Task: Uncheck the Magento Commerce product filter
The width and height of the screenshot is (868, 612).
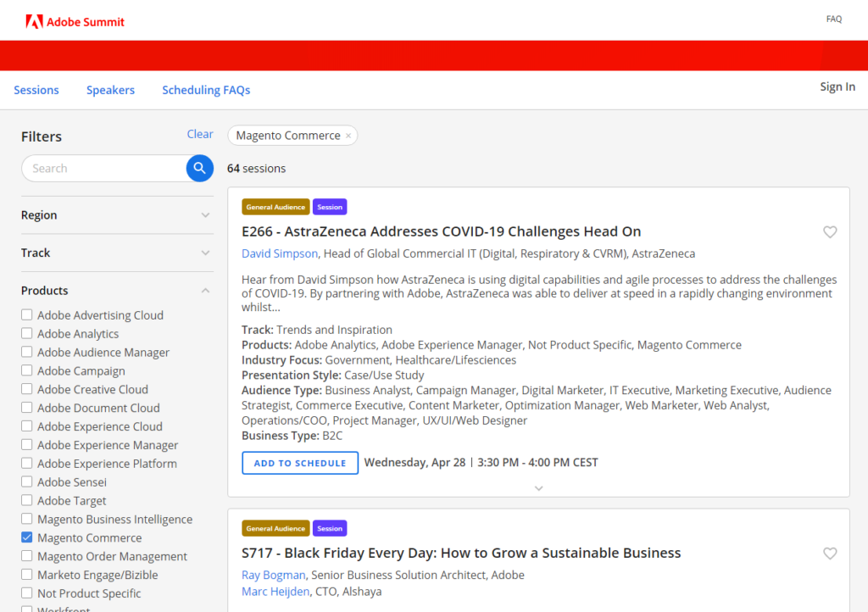Action: tap(26, 537)
